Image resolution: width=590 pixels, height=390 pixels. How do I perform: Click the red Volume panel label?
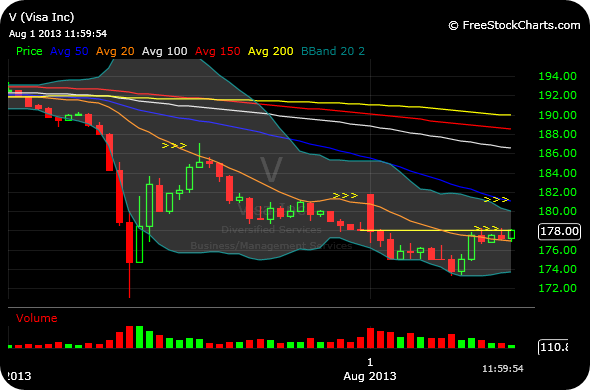[36, 318]
